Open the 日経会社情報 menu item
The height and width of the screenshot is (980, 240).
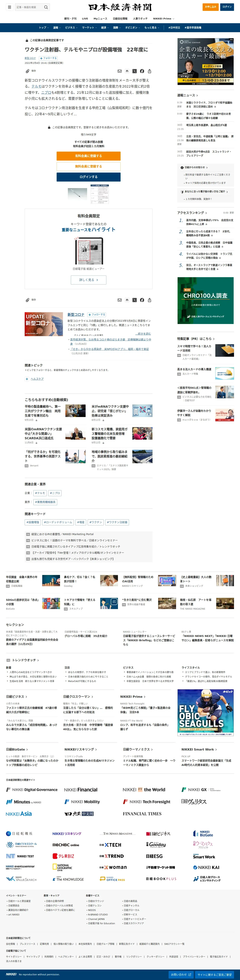120,19
